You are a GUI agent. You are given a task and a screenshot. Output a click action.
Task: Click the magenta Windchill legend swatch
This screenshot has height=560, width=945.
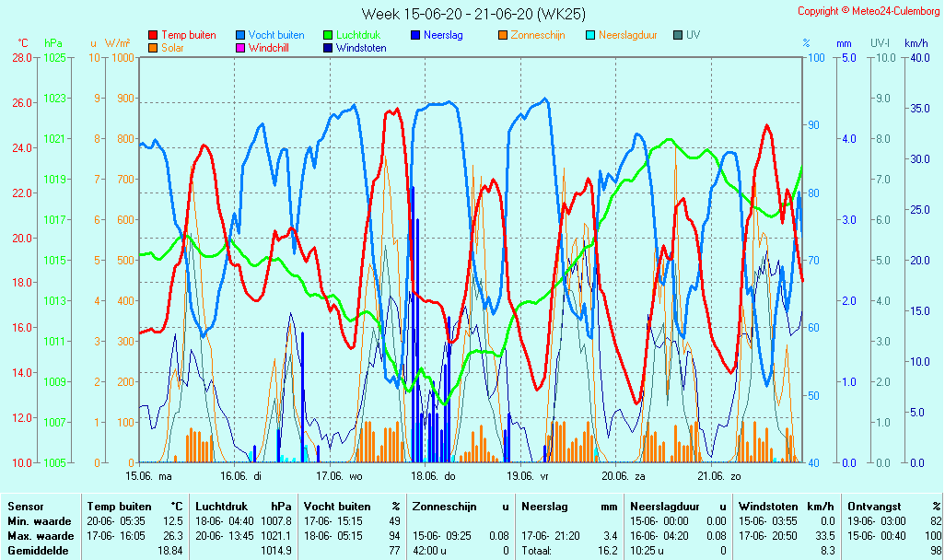[240, 48]
